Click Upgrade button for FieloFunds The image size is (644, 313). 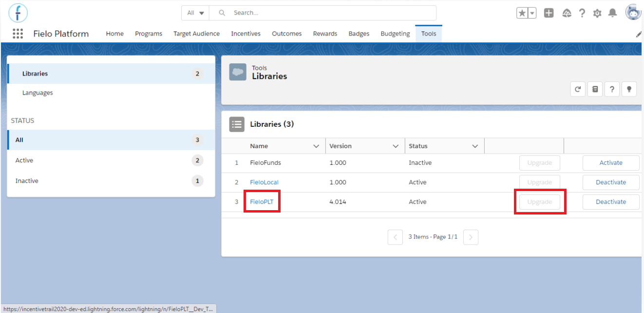539,163
